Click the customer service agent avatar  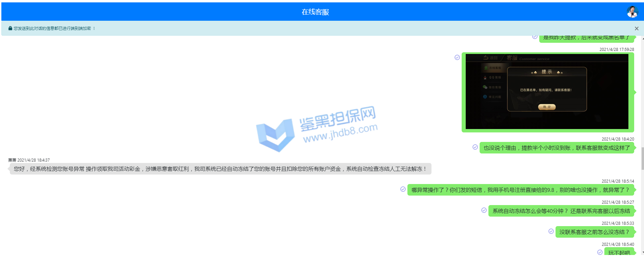pos(632,12)
